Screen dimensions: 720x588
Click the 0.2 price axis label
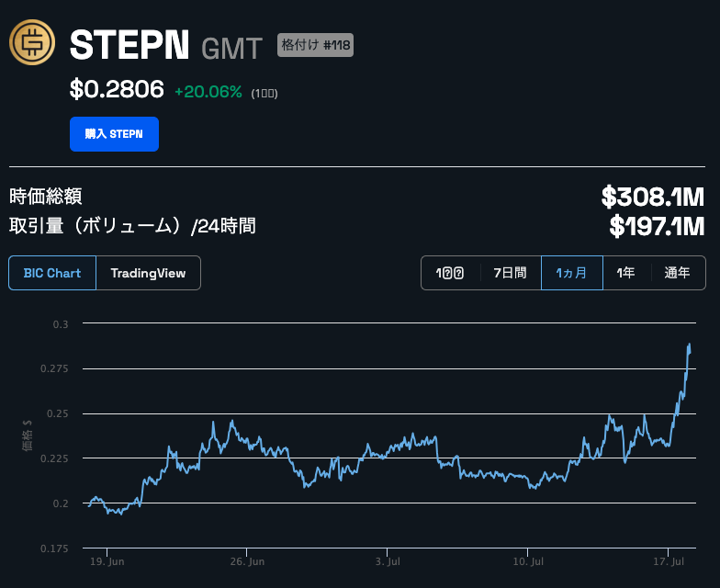pos(61,503)
